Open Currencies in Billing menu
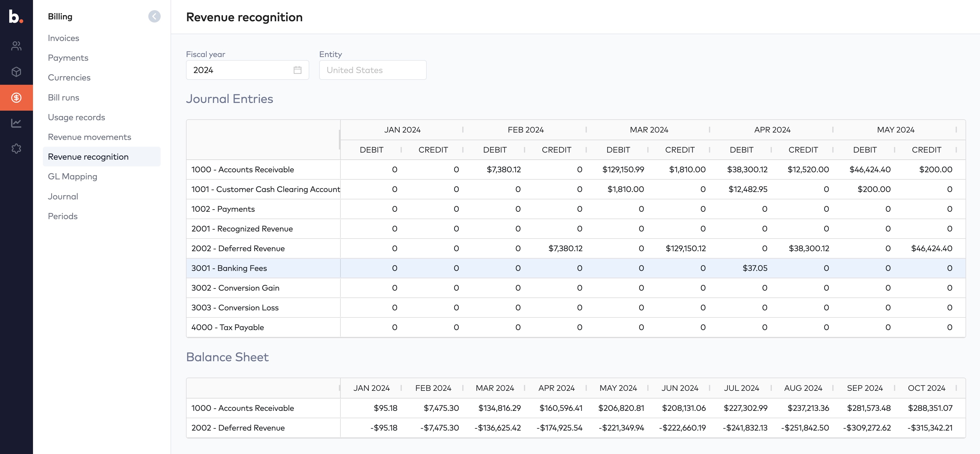The image size is (980, 454). pos(69,78)
